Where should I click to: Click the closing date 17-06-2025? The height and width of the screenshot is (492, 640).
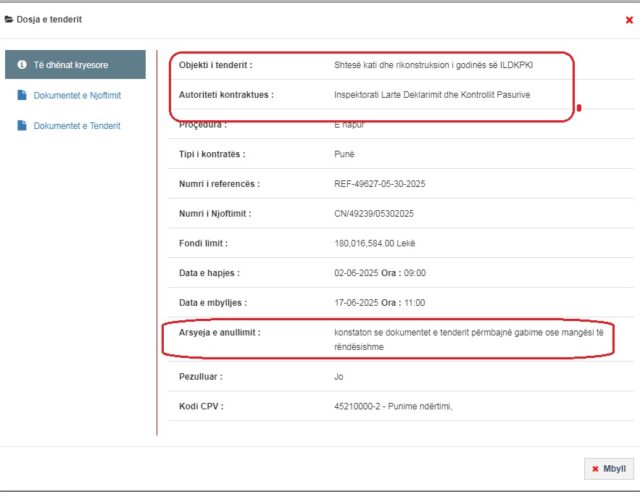pyautogui.click(x=357, y=302)
